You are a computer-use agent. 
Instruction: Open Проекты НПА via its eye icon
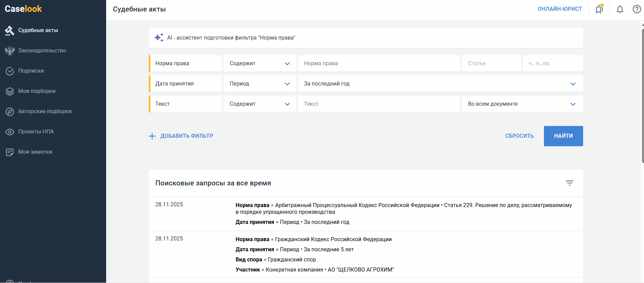[10, 132]
